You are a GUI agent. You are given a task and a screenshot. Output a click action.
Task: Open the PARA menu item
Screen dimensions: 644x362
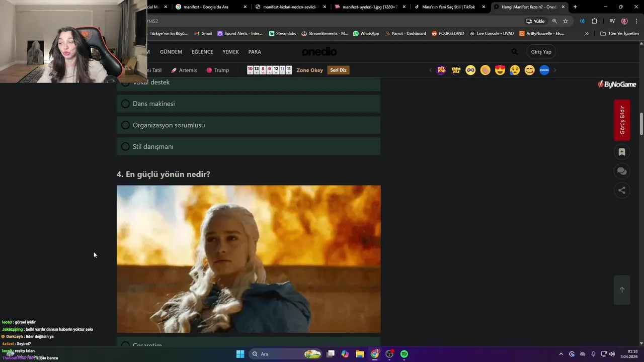point(255,52)
